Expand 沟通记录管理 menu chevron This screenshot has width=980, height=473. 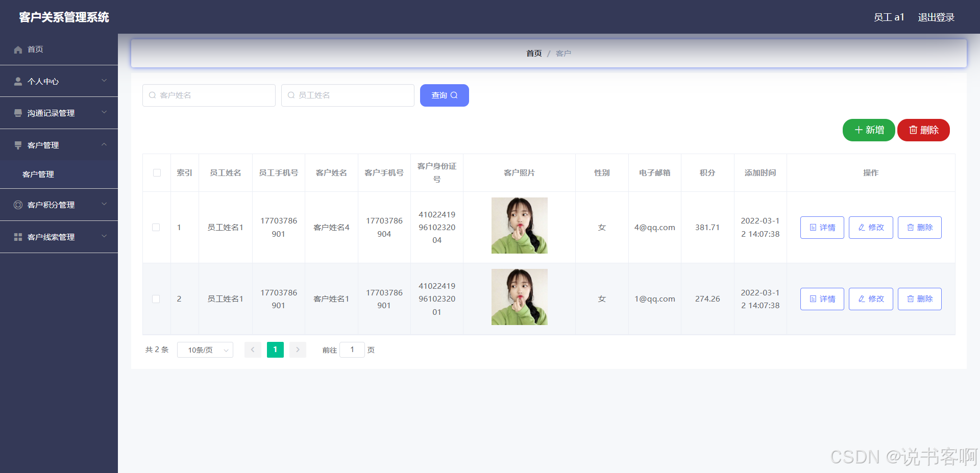[x=104, y=112]
